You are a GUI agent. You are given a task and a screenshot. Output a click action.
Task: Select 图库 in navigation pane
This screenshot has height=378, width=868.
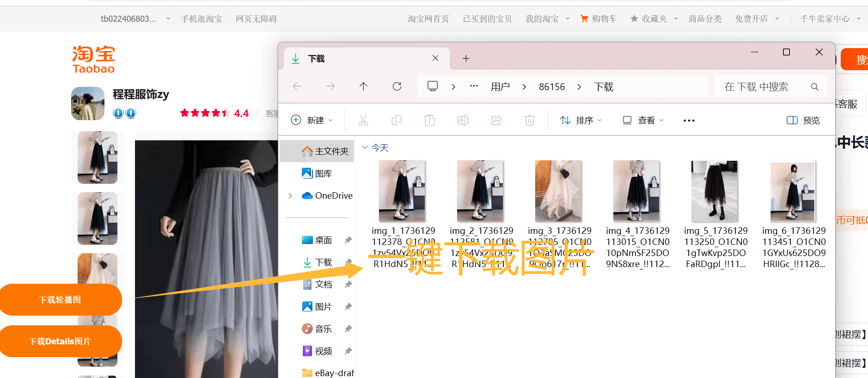tap(317, 173)
